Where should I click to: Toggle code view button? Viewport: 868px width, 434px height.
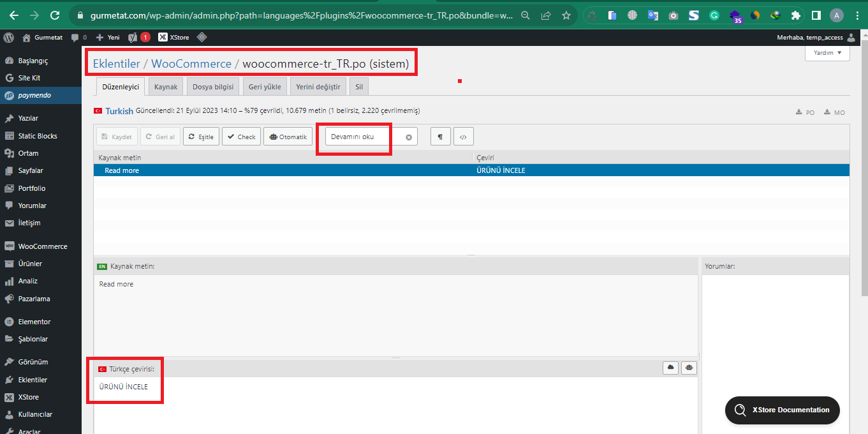(464, 137)
